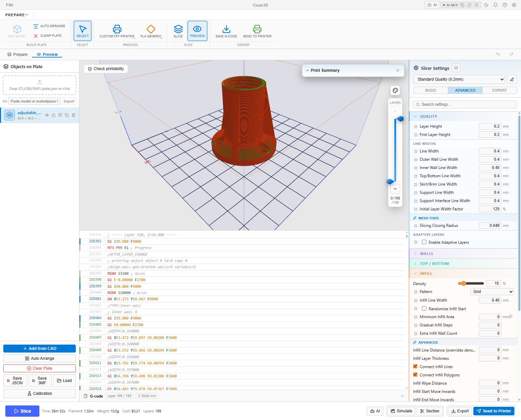Uncheck Connect Infill Lines
521x420 pixels.
(415, 366)
